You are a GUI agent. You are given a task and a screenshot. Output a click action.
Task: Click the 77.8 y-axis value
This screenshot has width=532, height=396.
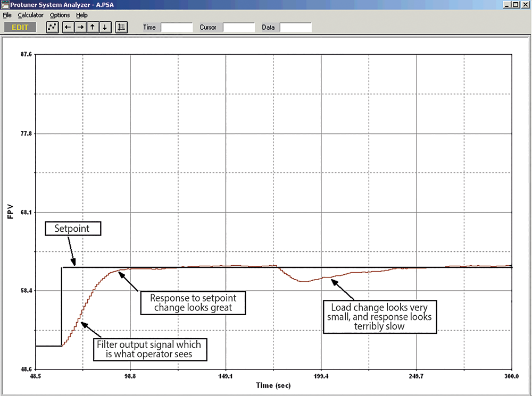(x=26, y=133)
